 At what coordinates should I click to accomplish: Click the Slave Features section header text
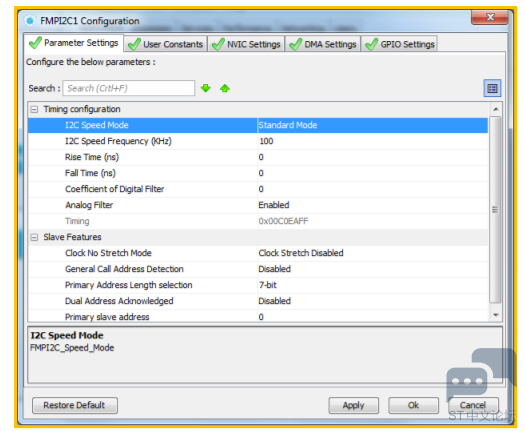[72, 237]
